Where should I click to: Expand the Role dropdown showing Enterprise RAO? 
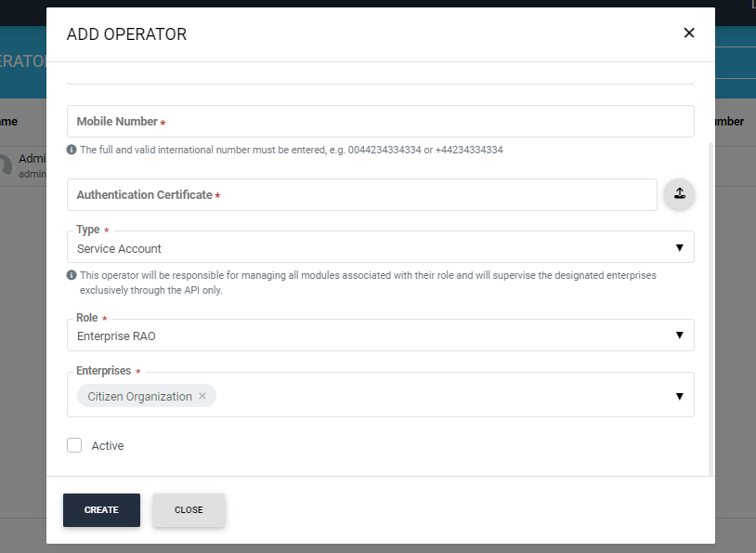[x=381, y=336]
